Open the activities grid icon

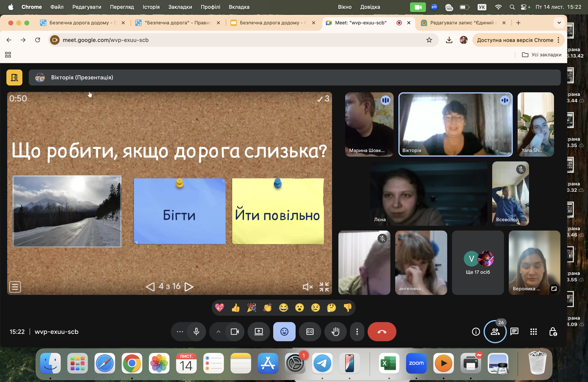tap(533, 332)
